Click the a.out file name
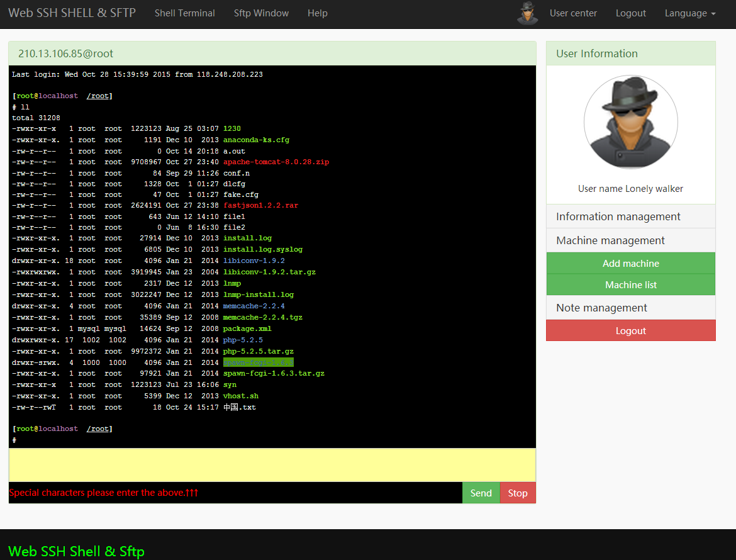This screenshot has height=560, width=736. click(234, 151)
